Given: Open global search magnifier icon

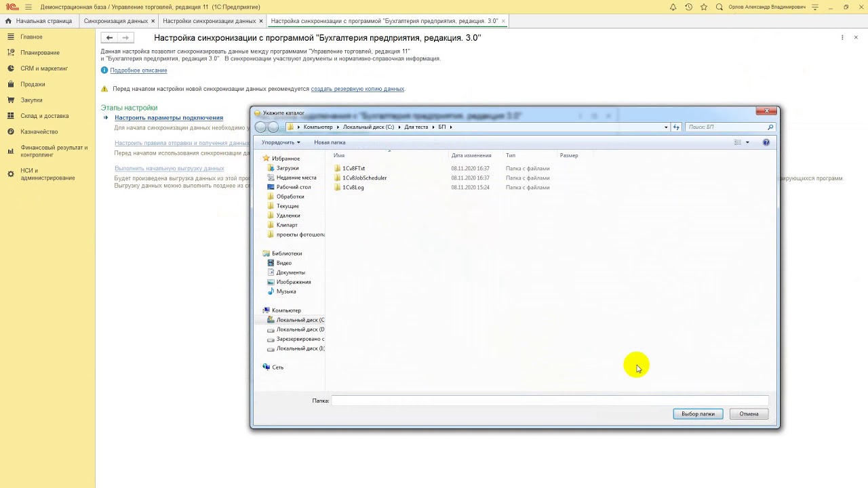Looking at the screenshot, I should click(x=719, y=7).
